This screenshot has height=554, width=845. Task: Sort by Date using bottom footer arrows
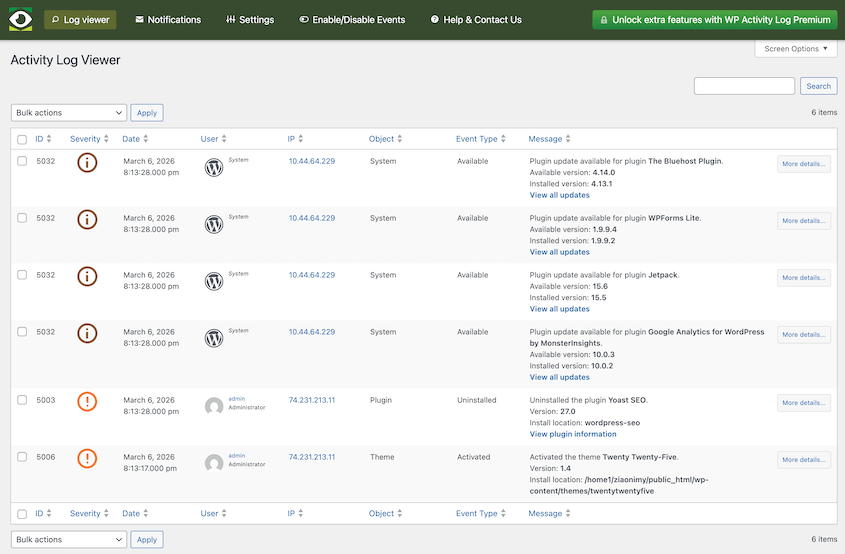(146, 514)
